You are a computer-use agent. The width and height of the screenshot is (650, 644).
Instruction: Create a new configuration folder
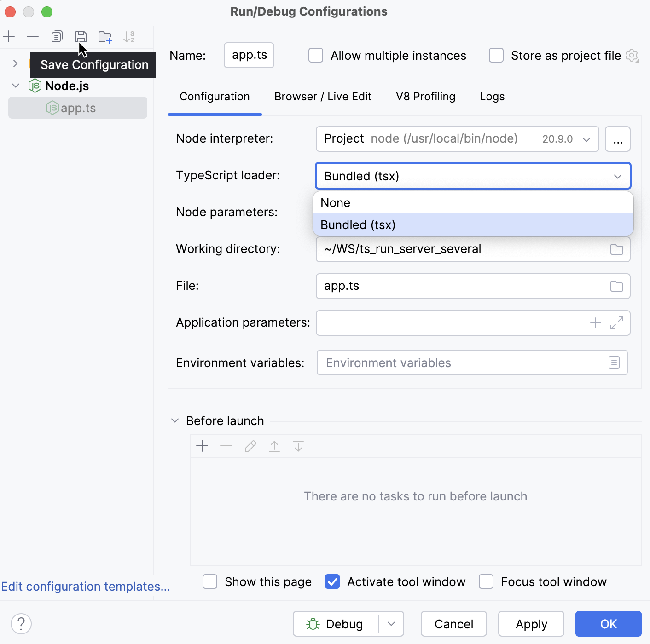point(105,36)
